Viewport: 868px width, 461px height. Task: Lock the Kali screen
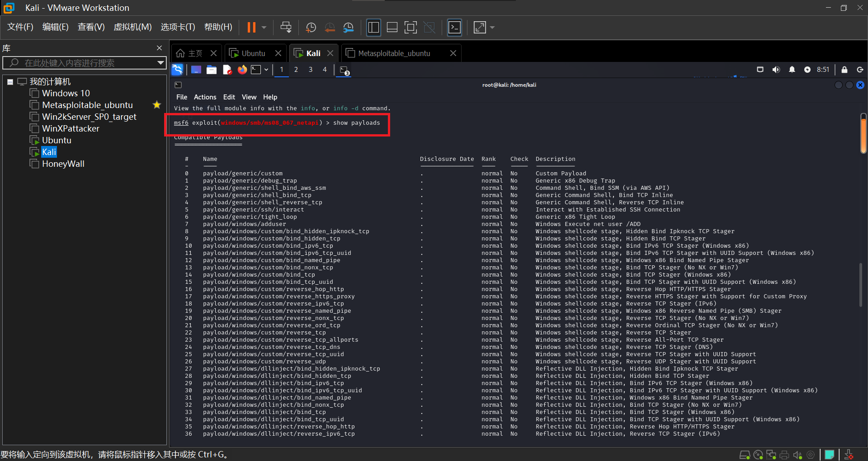[844, 70]
